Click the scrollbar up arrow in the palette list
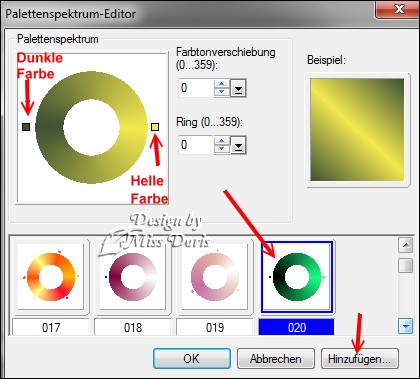This screenshot has width=420, height=379. click(406, 246)
